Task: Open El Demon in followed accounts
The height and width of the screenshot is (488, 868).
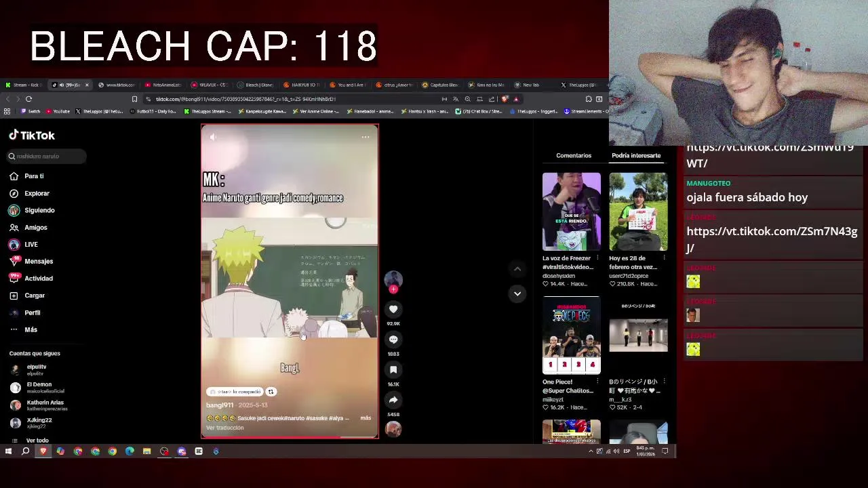Action: [39, 388]
